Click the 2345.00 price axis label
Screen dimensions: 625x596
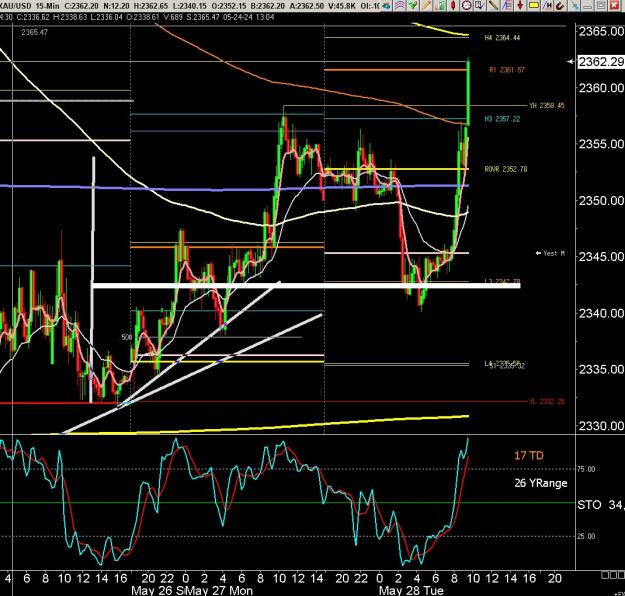pyautogui.click(x=601, y=256)
